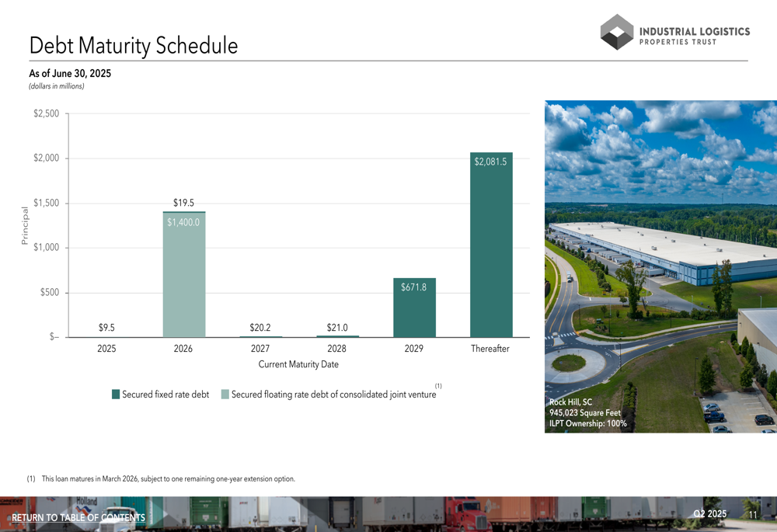This screenshot has height=532, width=777.
Task: Click the Industrial Logistics Properties Trust logo icon
Action: tap(617, 32)
